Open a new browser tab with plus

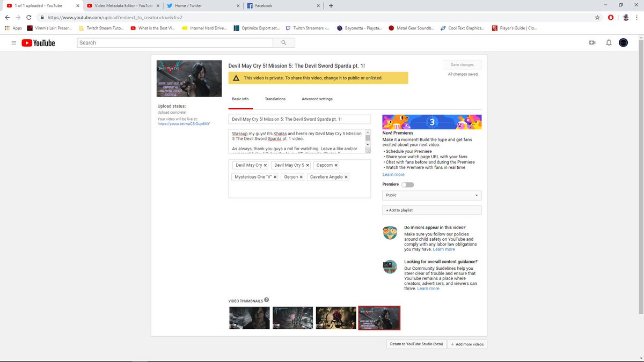point(331,6)
